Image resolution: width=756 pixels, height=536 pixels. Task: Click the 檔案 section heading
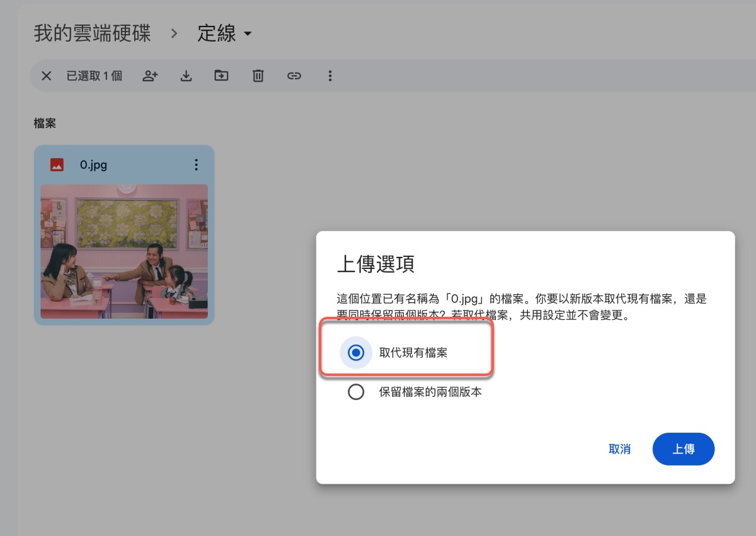click(x=45, y=123)
